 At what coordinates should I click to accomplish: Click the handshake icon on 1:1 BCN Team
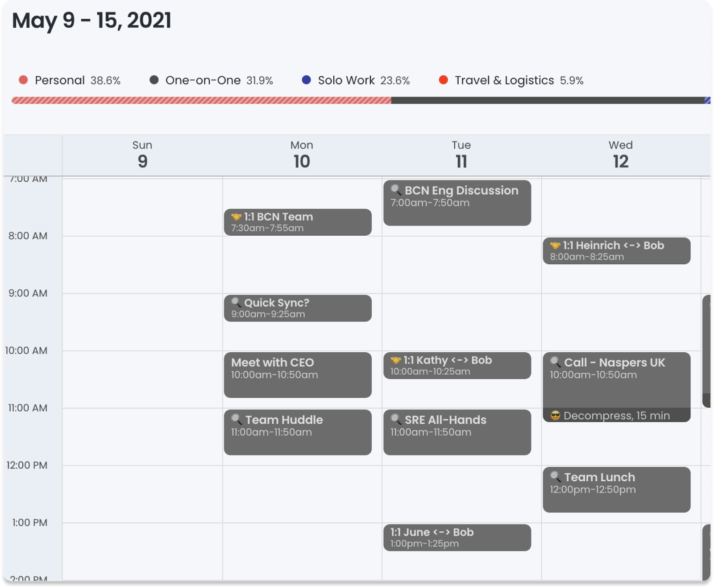click(236, 217)
